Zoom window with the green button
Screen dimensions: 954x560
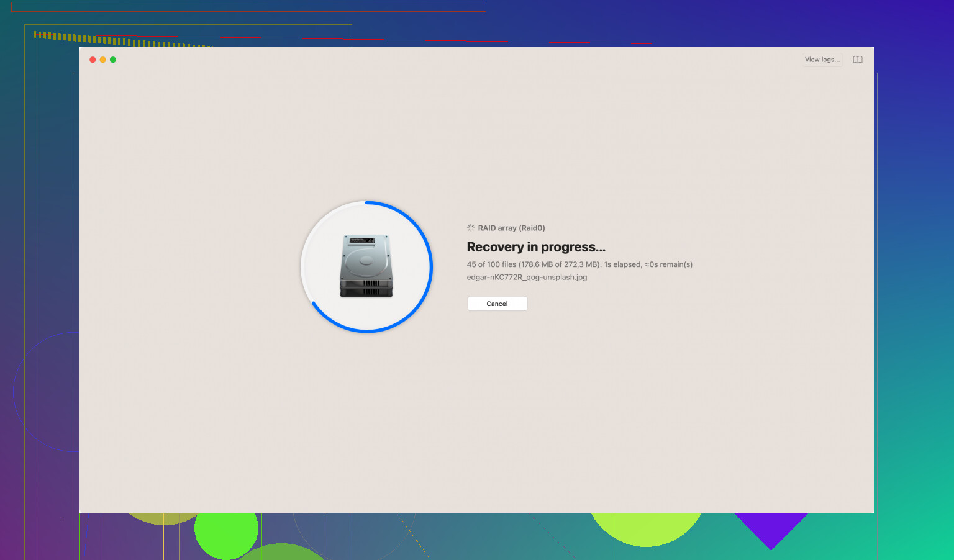click(x=113, y=60)
